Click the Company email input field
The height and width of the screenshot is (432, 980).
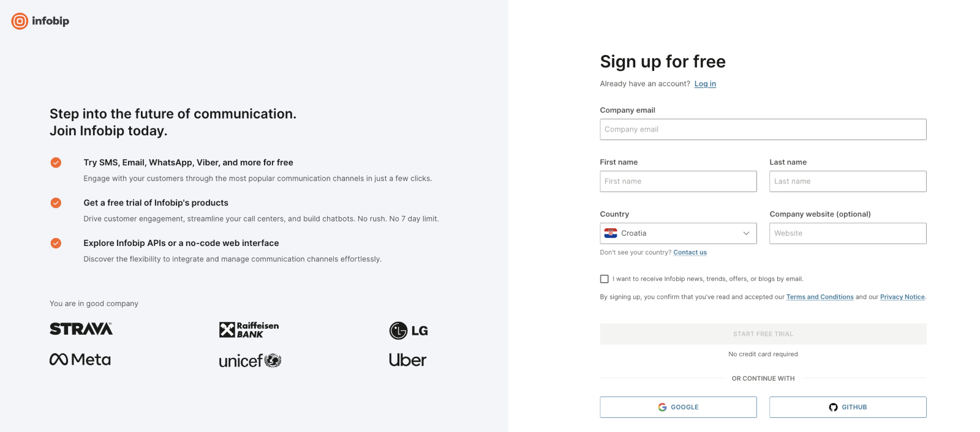pos(763,129)
